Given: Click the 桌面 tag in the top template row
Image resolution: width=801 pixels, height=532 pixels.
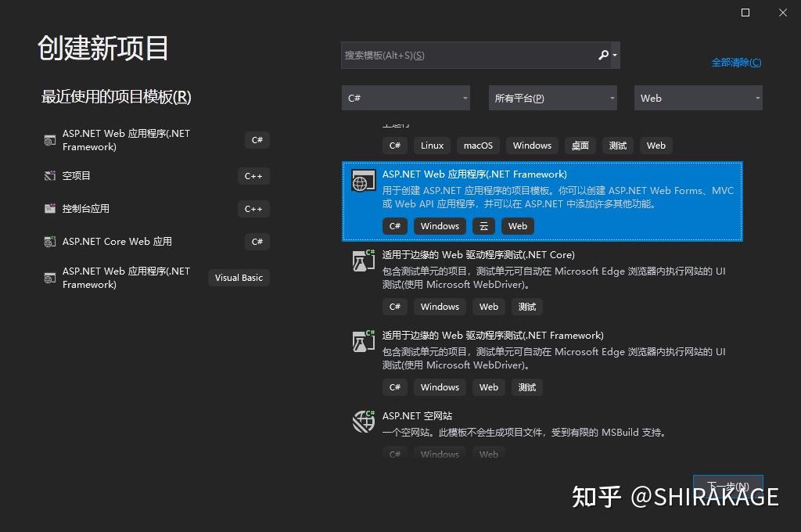Looking at the screenshot, I should click(x=580, y=146).
